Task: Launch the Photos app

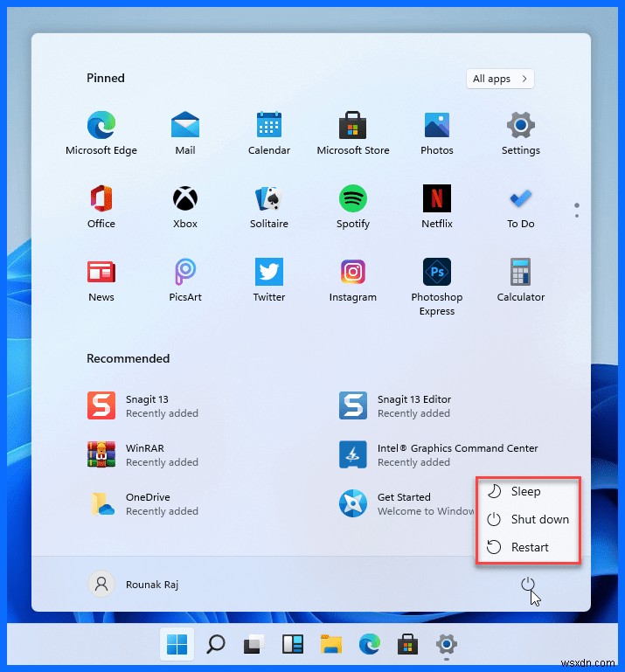Action: [x=437, y=134]
